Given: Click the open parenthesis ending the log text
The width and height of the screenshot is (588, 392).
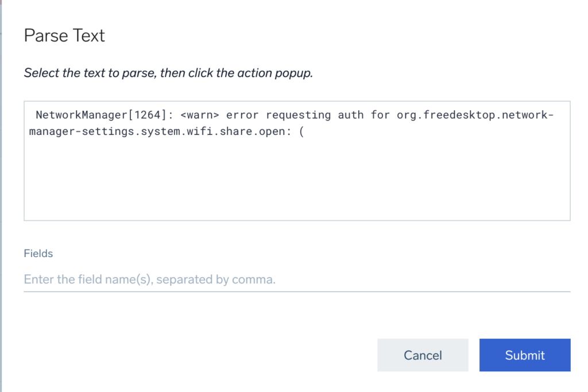Looking at the screenshot, I should click(x=301, y=131).
